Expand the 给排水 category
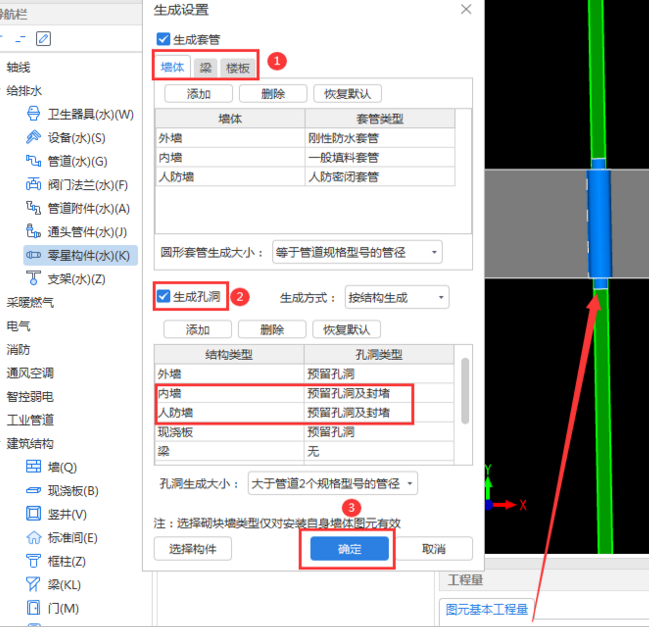The height and width of the screenshot is (627, 649). tap(24, 90)
